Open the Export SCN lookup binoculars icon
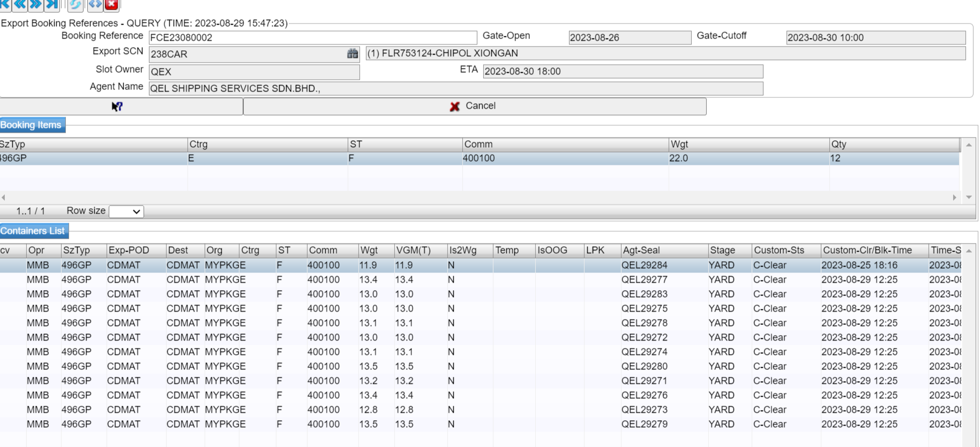The height and width of the screenshot is (447, 980). click(x=352, y=54)
